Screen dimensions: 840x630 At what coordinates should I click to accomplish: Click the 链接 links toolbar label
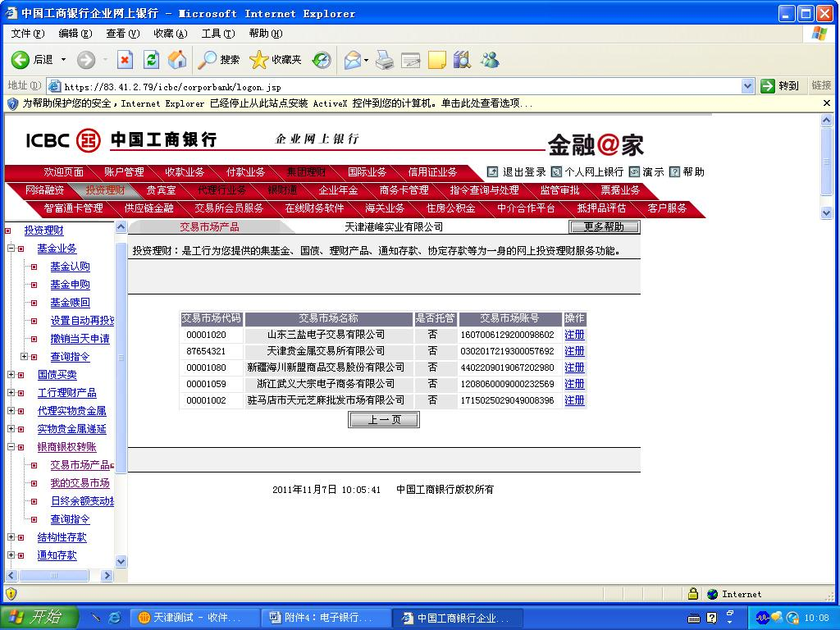tap(820, 85)
